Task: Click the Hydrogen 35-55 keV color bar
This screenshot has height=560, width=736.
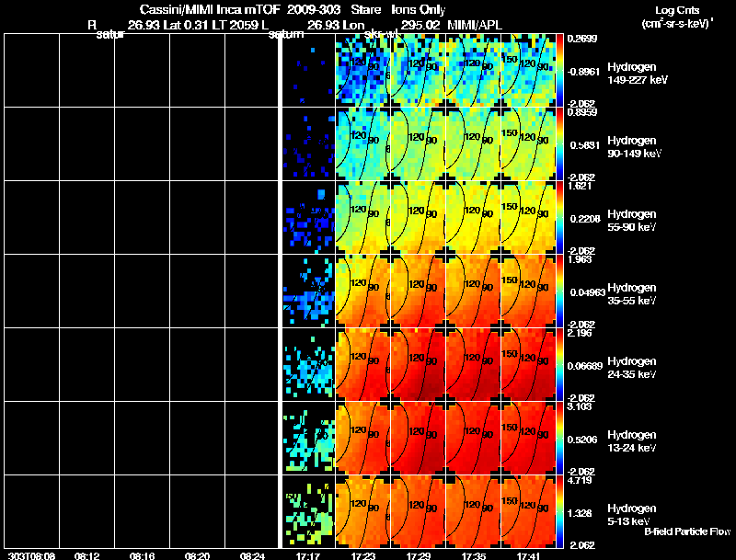Action: 559,291
